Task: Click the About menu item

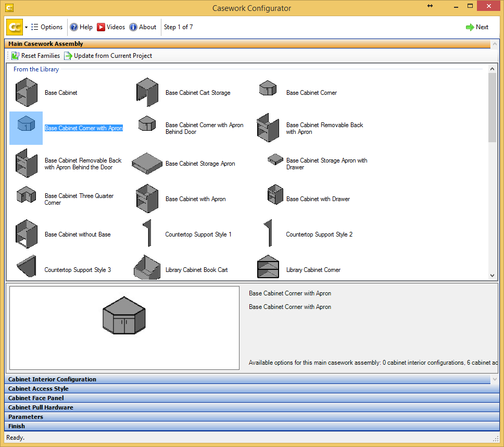Action: click(x=143, y=27)
